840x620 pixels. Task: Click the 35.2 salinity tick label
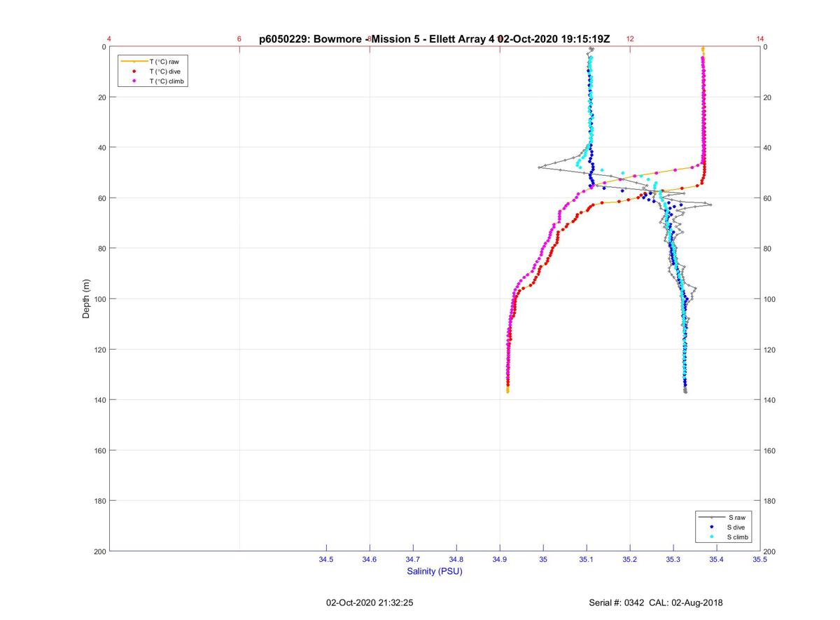pos(630,560)
